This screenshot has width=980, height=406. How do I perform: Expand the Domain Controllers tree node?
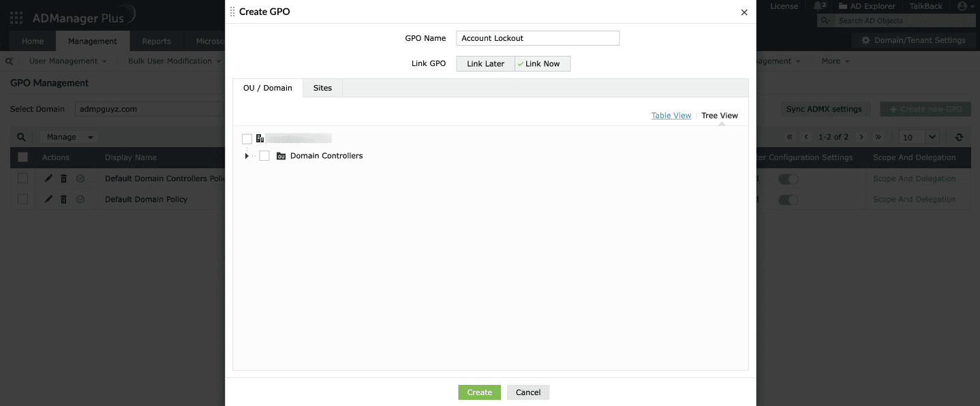pos(247,155)
